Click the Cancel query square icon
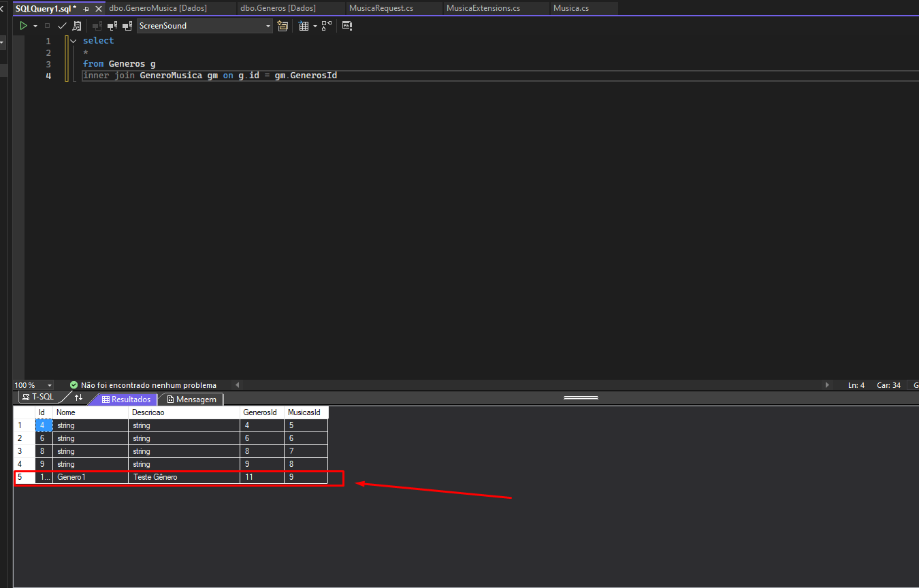The image size is (919, 588). click(47, 26)
